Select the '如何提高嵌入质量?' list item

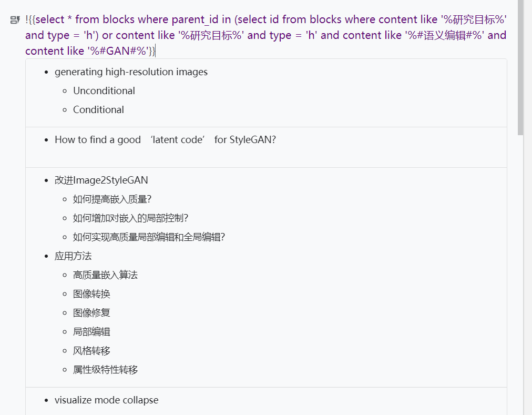(x=112, y=199)
